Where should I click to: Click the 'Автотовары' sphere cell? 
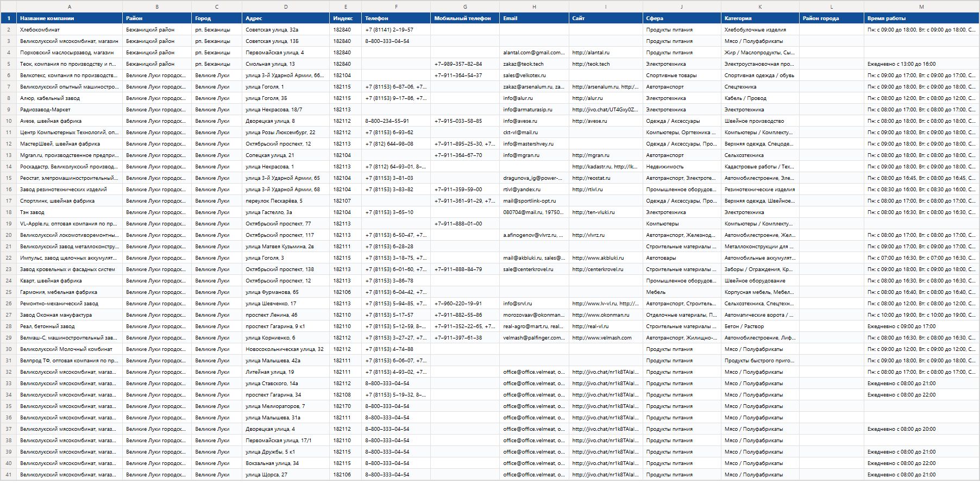click(x=682, y=258)
